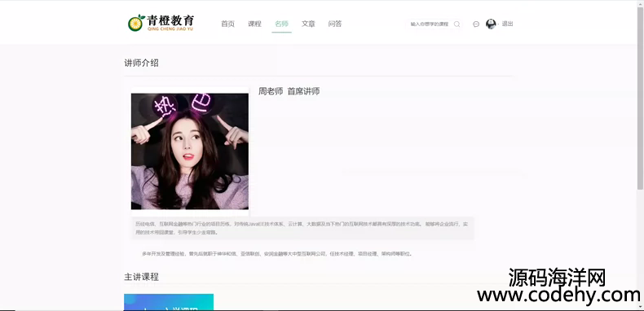Click the user avatar icon

point(491,24)
